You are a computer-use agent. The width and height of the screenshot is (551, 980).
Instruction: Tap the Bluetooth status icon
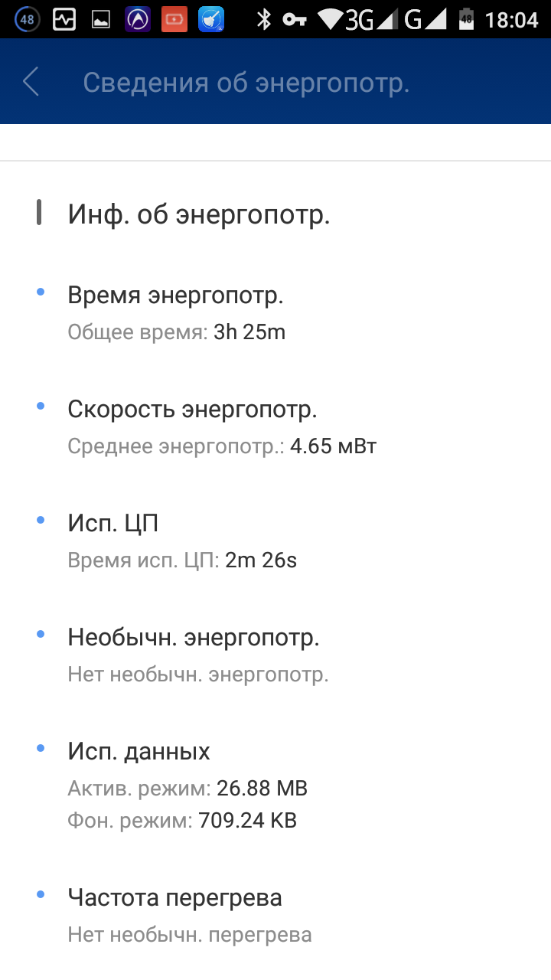click(x=264, y=20)
